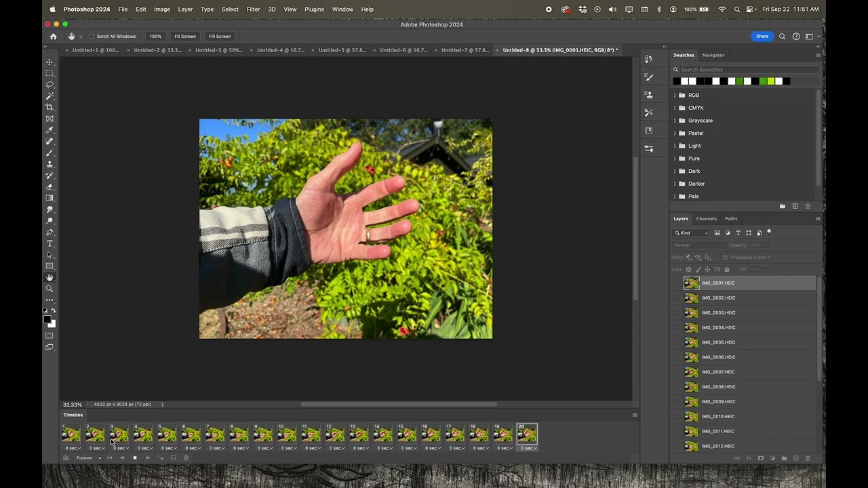
Task: Toggle Propagate Frame 1 checkbox
Action: (725, 258)
